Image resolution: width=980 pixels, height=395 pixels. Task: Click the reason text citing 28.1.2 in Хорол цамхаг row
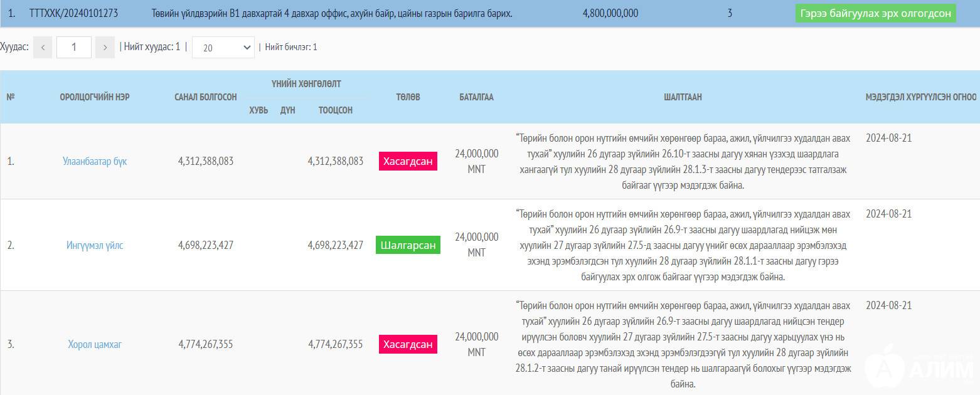click(683, 345)
